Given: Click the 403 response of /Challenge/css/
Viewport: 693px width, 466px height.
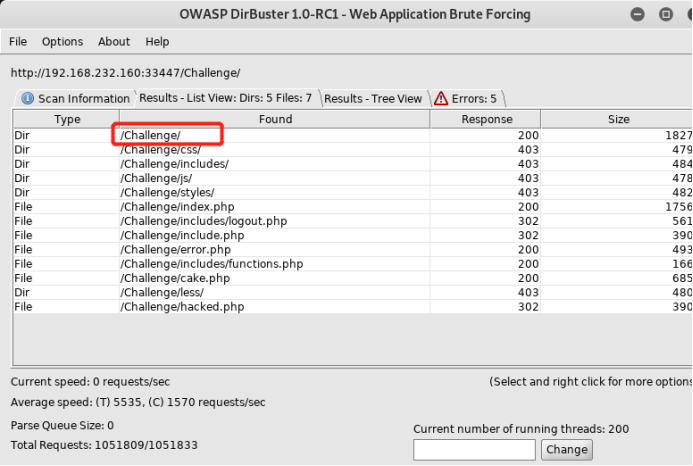Looking at the screenshot, I should click(x=528, y=149).
